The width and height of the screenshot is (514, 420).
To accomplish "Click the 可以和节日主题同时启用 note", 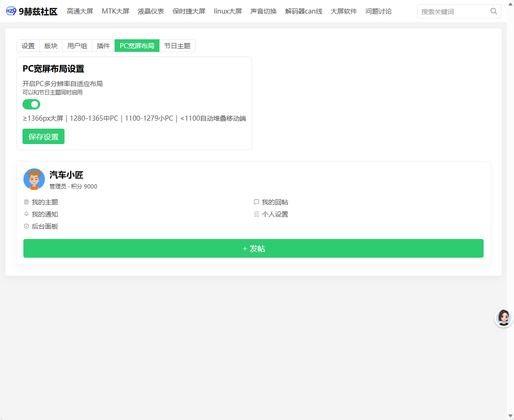I will tap(52, 93).
